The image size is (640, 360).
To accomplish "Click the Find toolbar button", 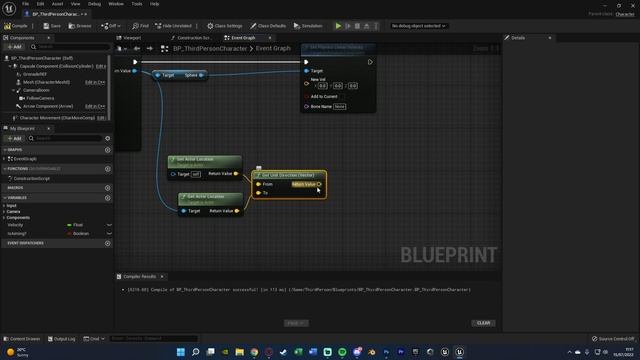I will coord(140,26).
